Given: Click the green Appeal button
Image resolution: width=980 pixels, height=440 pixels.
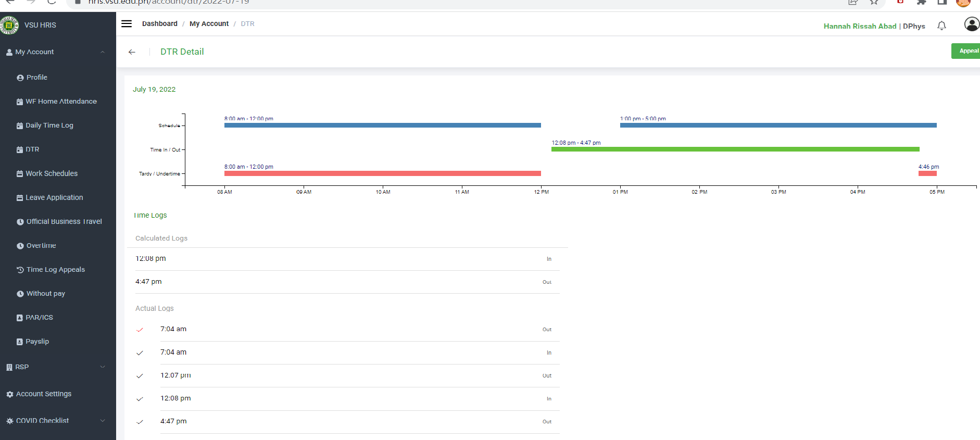Looking at the screenshot, I should pos(967,51).
